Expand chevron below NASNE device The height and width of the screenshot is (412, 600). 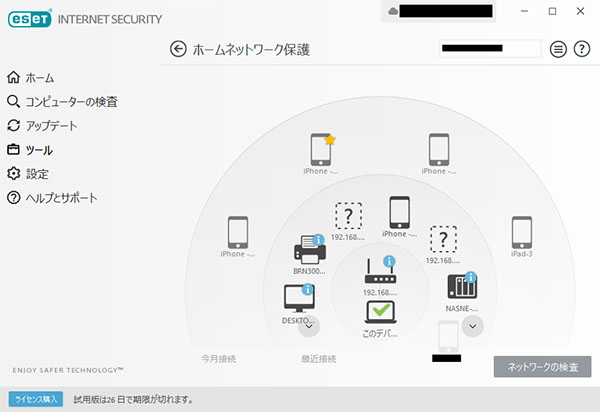tap(473, 326)
